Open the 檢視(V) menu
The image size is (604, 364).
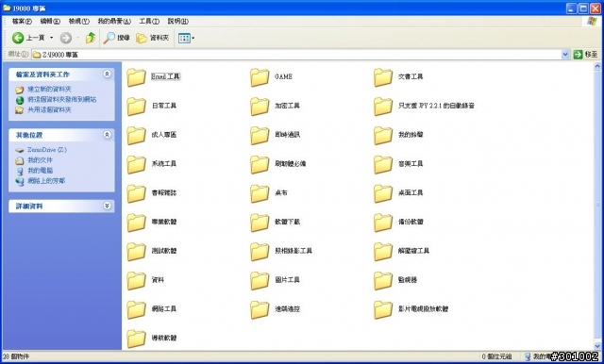79,21
